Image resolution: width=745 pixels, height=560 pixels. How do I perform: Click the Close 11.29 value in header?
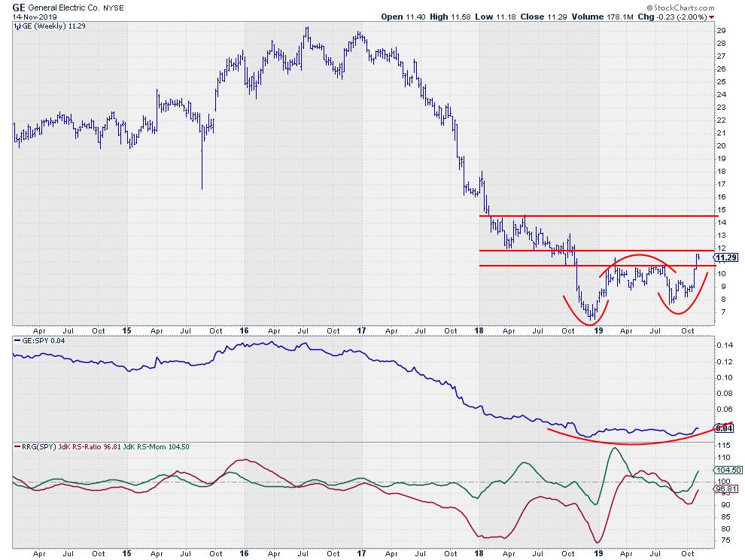coord(543,17)
